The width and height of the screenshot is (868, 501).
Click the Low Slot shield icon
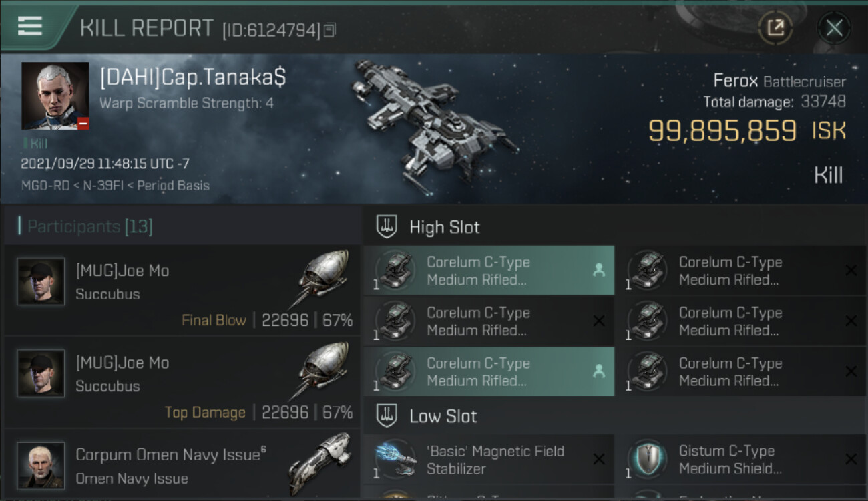(387, 415)
